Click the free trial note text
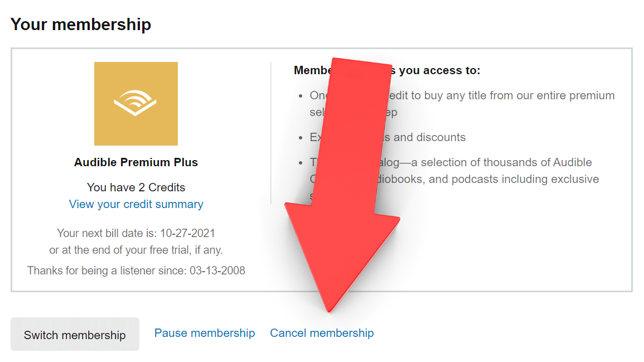Screen dimensions: 644x362 click(136, 250)
